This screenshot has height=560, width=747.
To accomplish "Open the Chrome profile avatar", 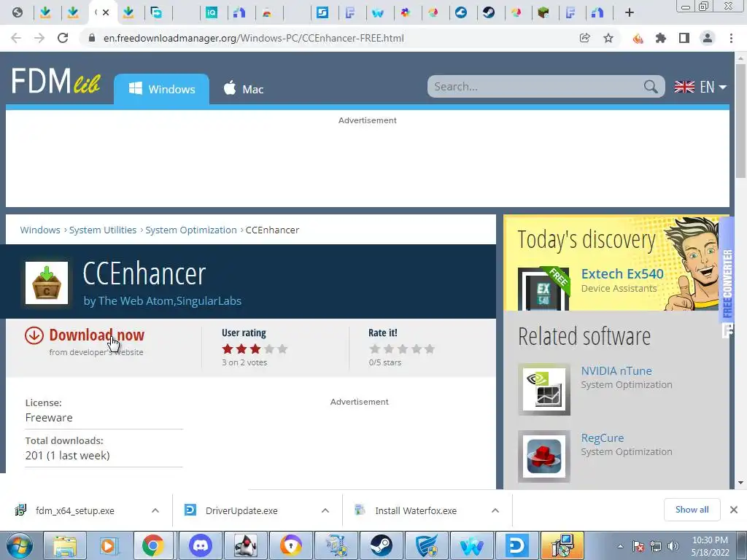I will [708, 38].
